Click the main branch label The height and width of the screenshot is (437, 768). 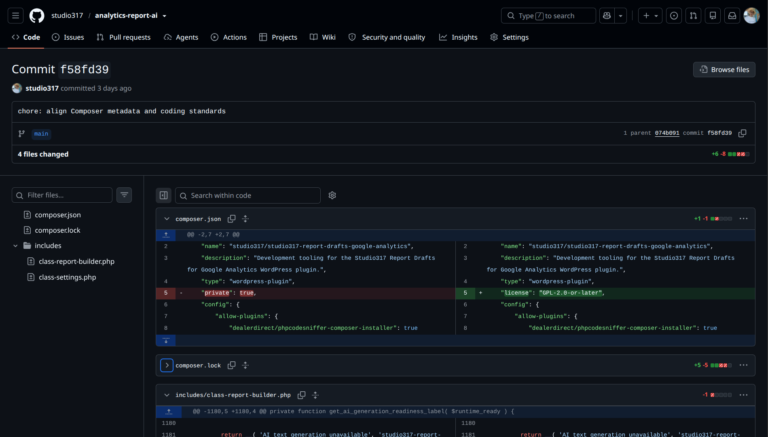coord(41,134)
